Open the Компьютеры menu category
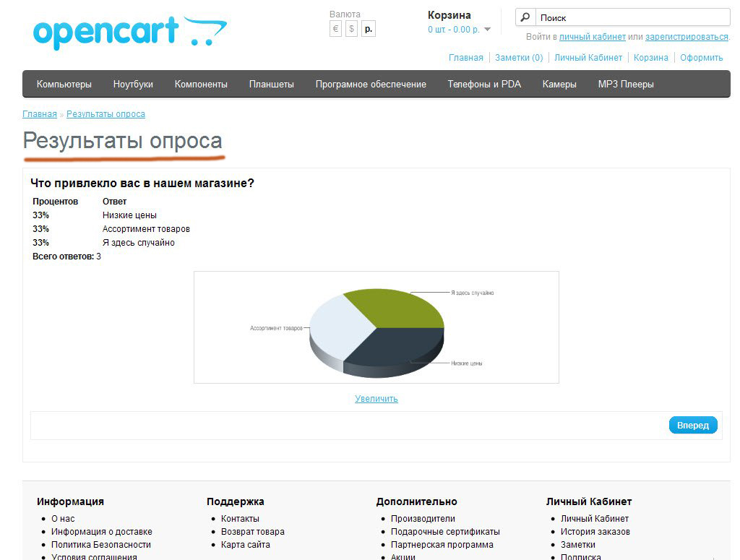Viewport: 740px width, 560px height. pos(64,84)
